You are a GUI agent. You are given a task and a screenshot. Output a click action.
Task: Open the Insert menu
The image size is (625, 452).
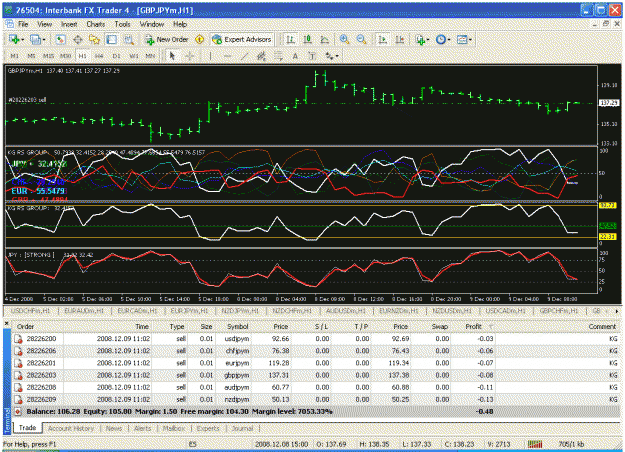[x=69, y=24]
